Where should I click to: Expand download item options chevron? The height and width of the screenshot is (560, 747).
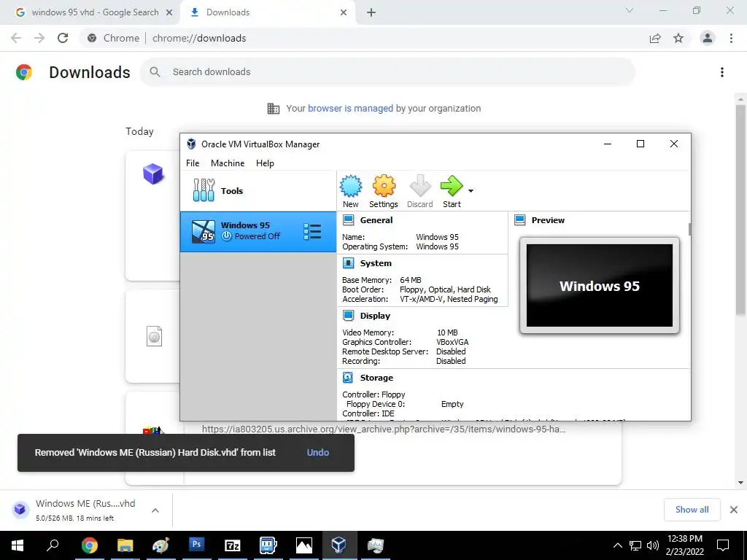(155, 510)
